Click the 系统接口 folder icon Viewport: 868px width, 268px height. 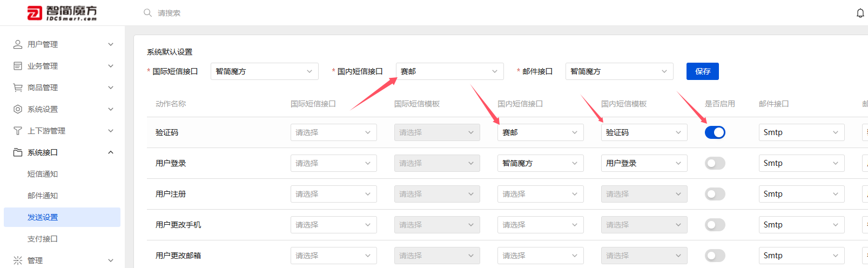pyautogui.click(x=18, y=152)
